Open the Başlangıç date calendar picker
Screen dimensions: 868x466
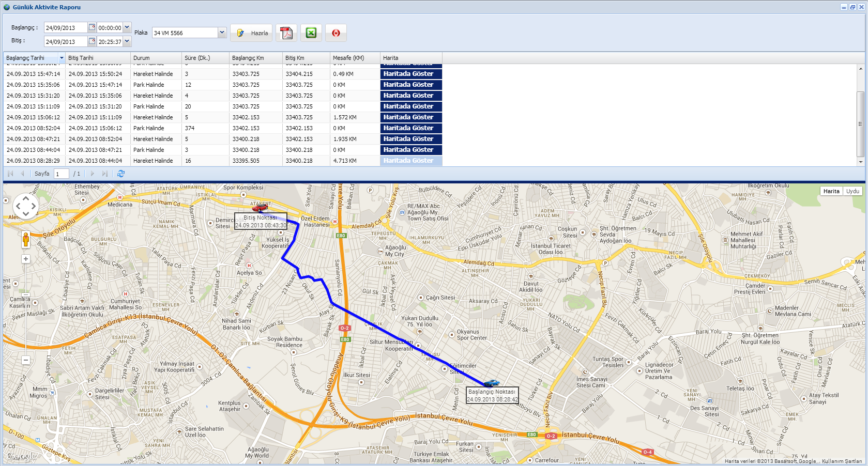(92, 27)
